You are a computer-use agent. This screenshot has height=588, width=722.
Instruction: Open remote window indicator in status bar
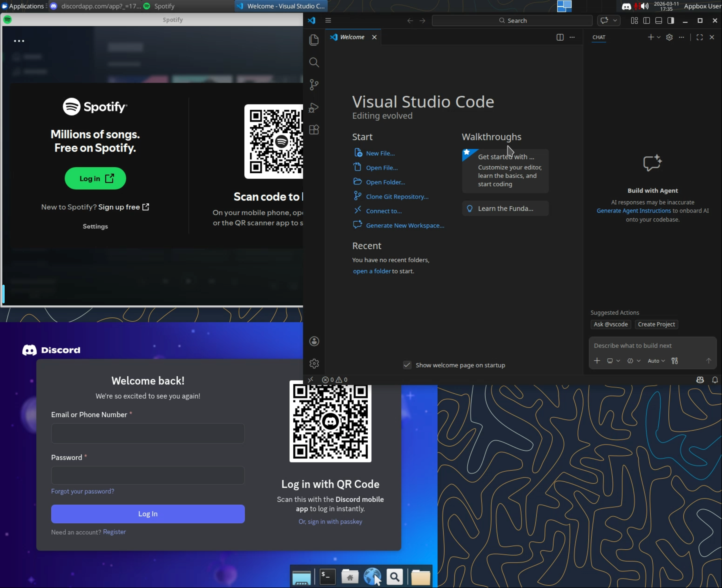[x=310, y=380]
